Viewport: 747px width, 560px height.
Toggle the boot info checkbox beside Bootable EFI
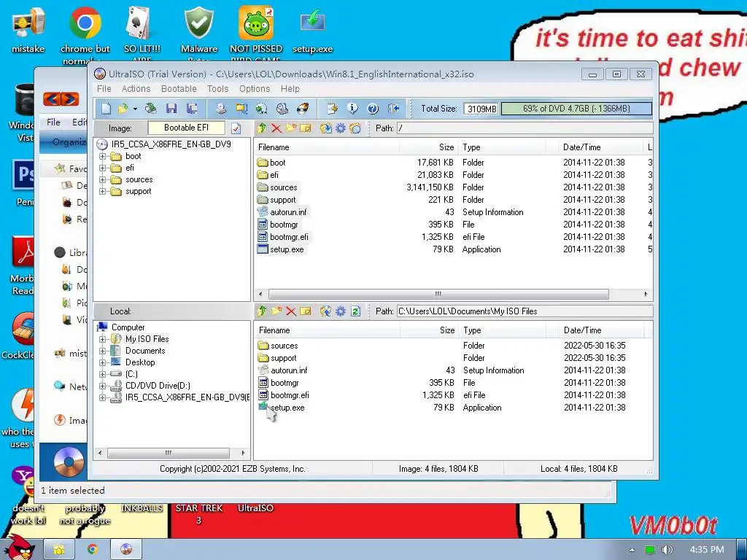point(236,128)
